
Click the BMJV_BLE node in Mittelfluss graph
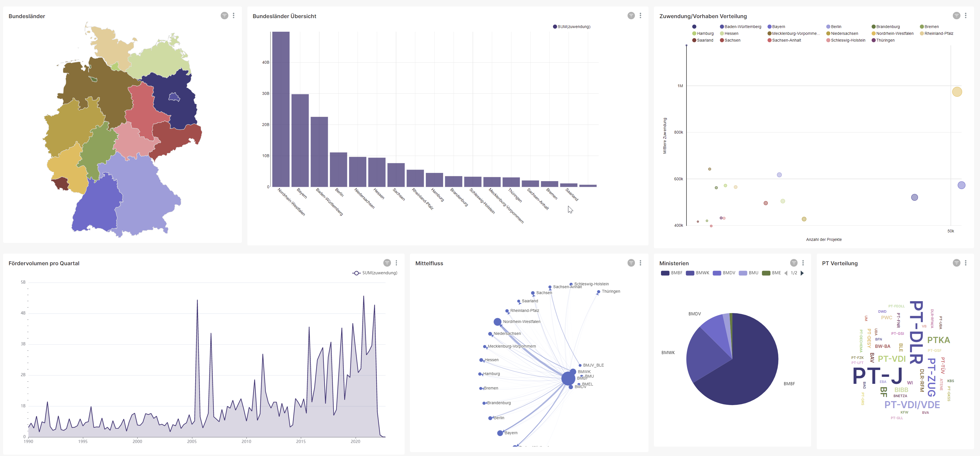(580, 365)
